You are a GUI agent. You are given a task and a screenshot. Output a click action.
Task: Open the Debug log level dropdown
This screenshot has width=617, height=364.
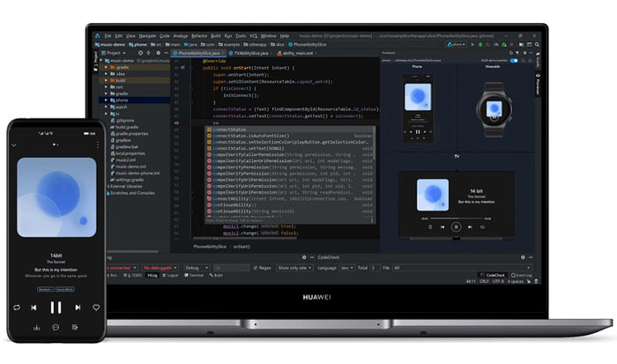click(x=196, y=268)
